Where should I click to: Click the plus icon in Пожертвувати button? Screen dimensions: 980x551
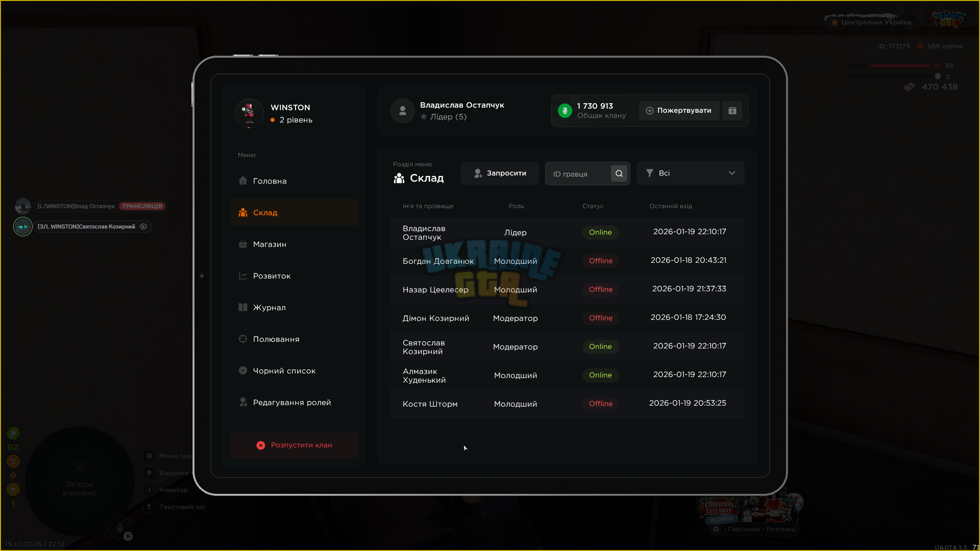[650, 111]
